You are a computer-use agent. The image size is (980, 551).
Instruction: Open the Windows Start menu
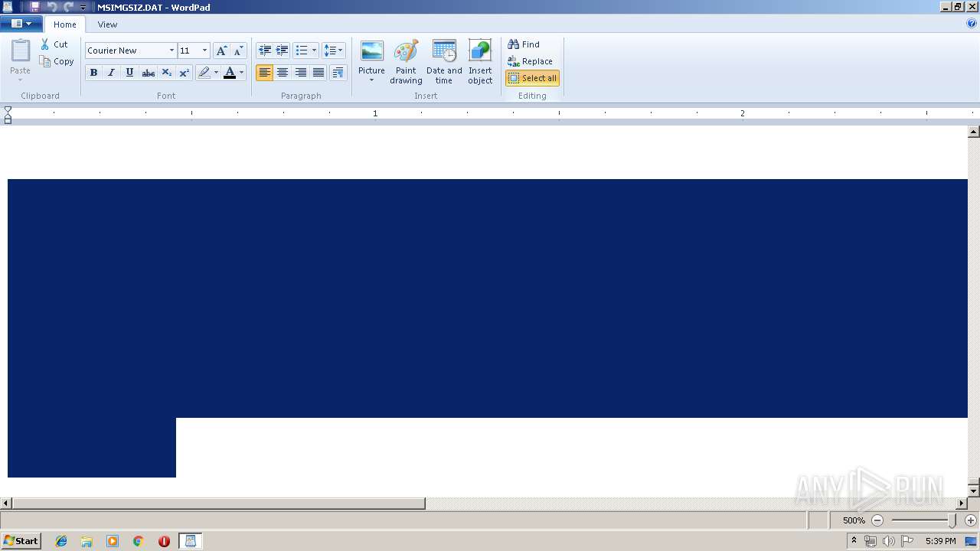point(21,541)
